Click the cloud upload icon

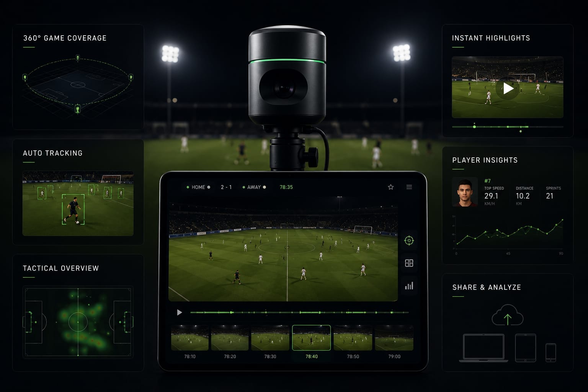click(x=508, y=315)
